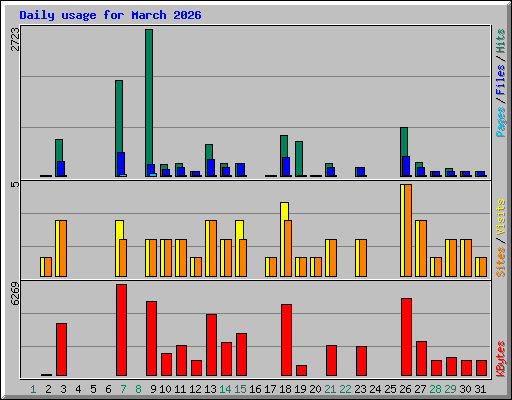Click the green day label "21"

point(330,389)
